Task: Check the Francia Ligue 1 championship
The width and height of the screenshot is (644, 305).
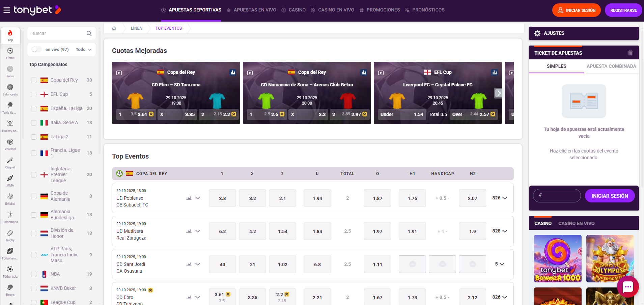Action: 34,153
